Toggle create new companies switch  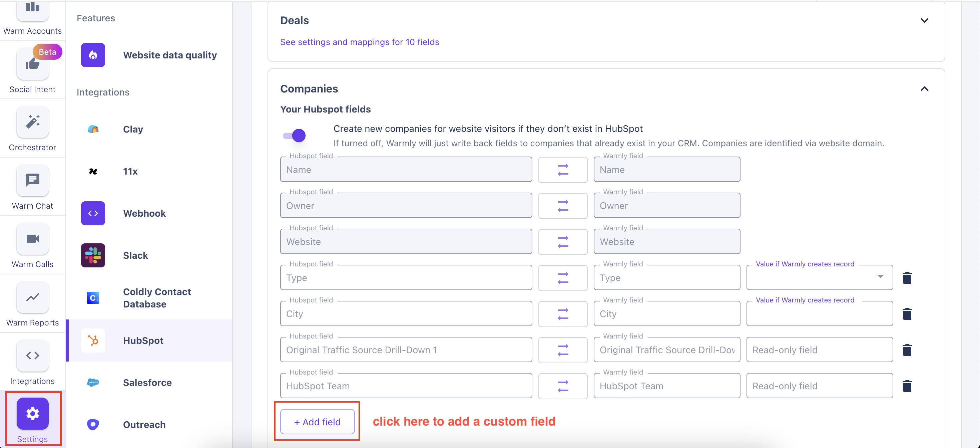point(295,136)
